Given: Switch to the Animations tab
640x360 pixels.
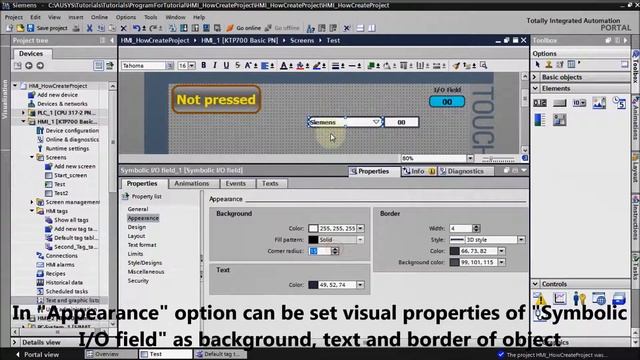Looking at the screenshot, I should click(x=192, y=184).
